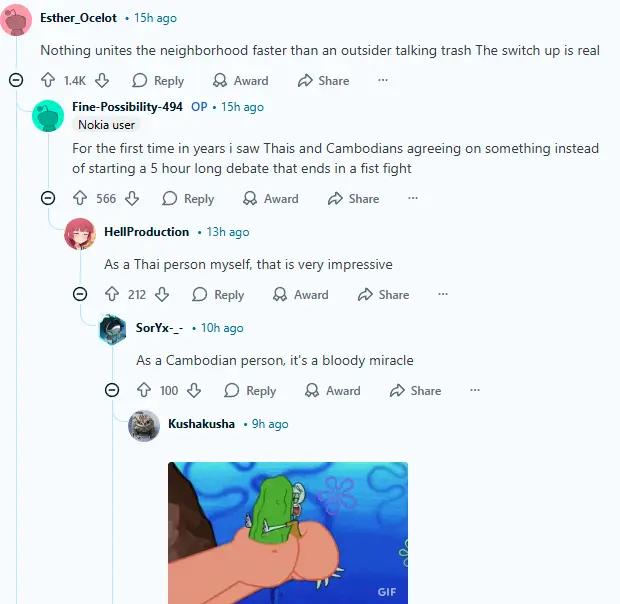Screen dimensions: 620x604
Task: Upvote SorYx-_- comment with 100 votes
Action: (144, 390)
